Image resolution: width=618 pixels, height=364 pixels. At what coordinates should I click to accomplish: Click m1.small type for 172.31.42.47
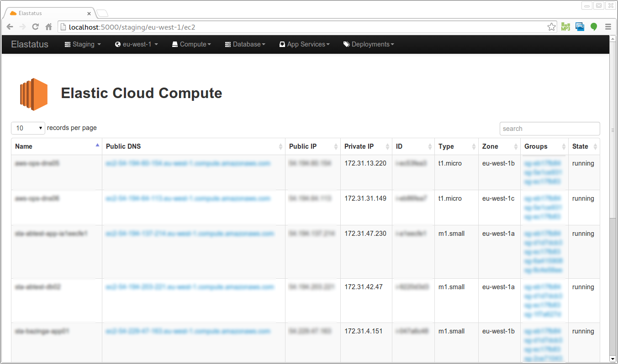pyautogui.click(x=452, y=287)
